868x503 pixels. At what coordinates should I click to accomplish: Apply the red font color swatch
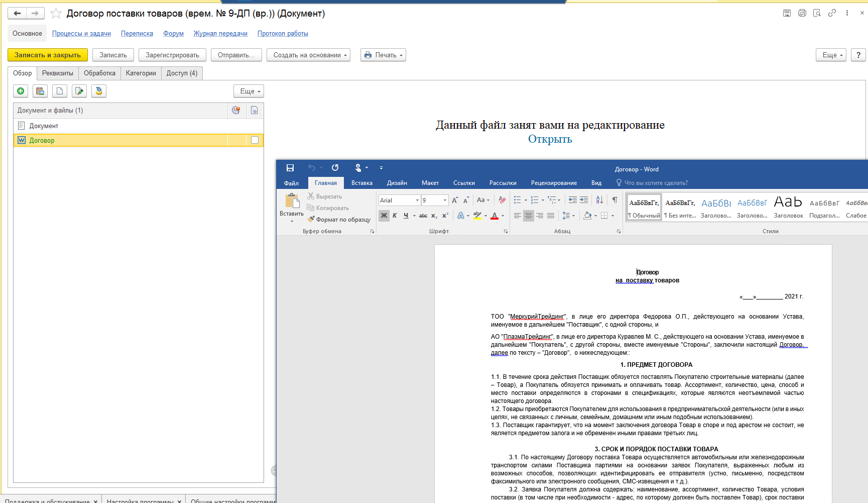494,216
